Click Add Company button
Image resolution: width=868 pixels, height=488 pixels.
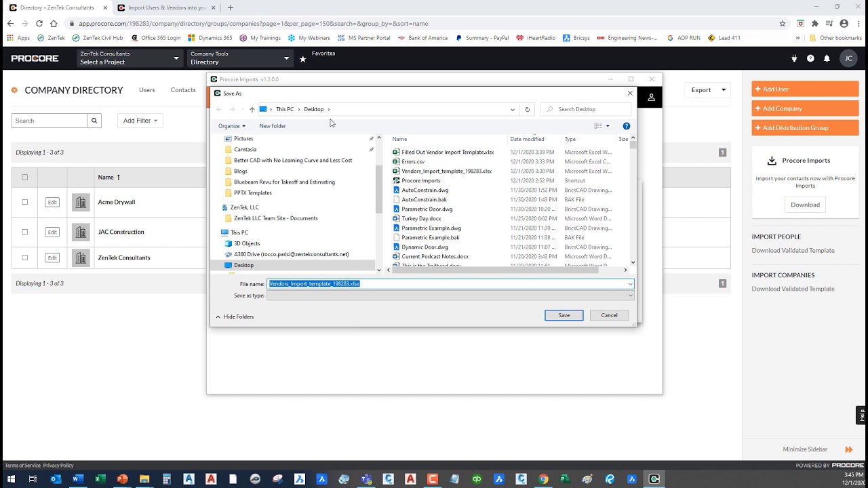tap(805, 108)
